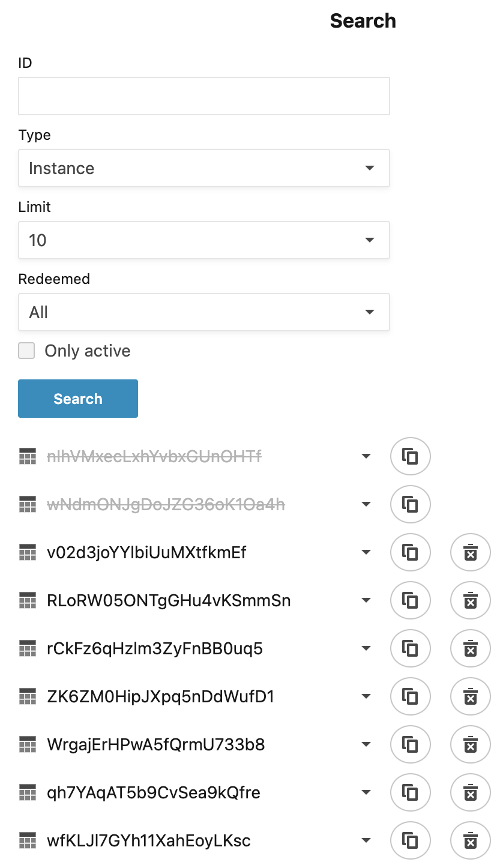Screen dimensions: 497x868
Task: Enable the Only active checkbox
Action: 26,351
